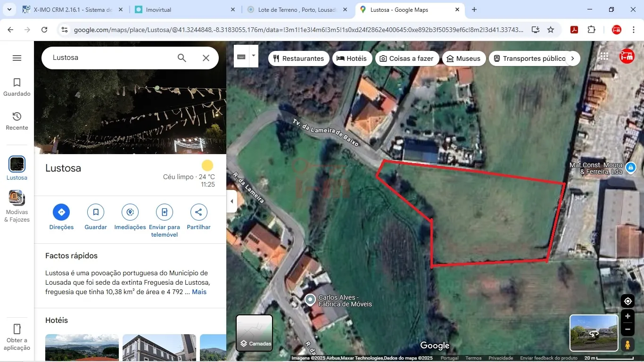Click the Restaurantes category button

tap(298, 58)
